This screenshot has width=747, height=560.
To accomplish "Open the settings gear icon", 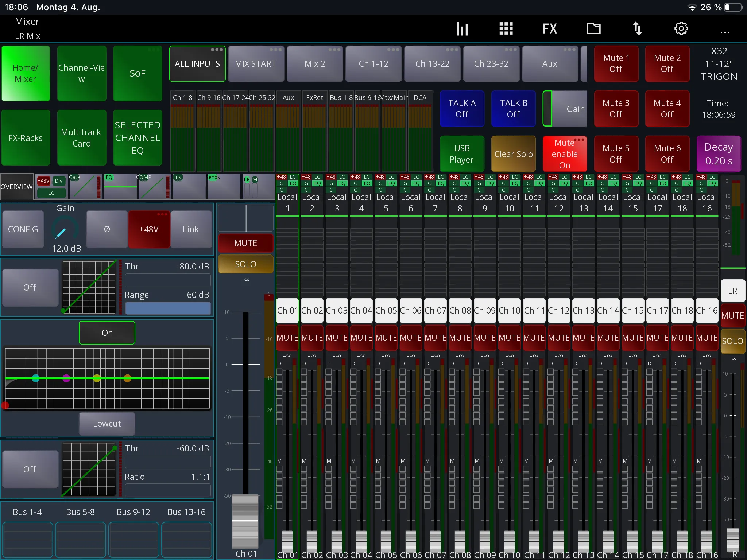I will coord(681,28).
